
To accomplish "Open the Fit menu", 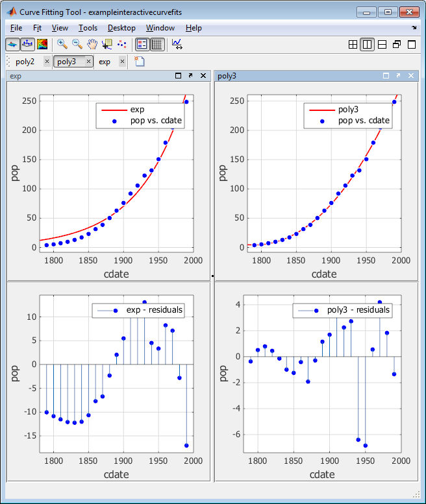I will tap(37, 28).
